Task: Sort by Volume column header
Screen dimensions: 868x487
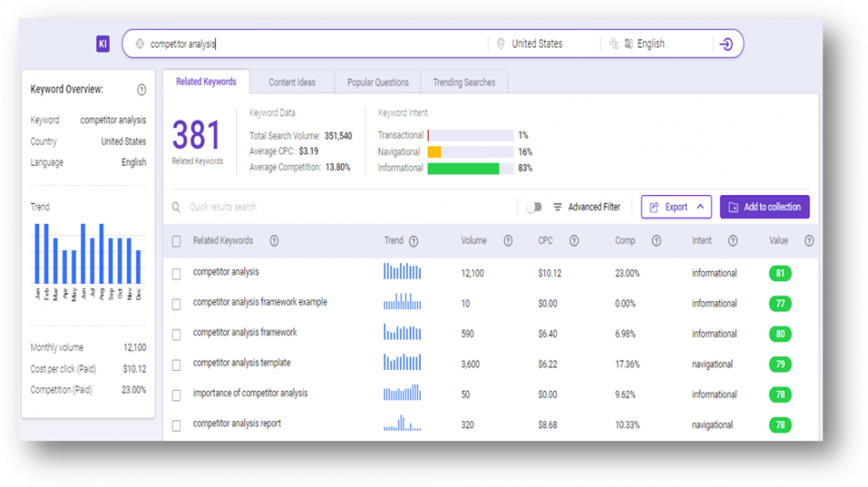Action: (474, 241)
